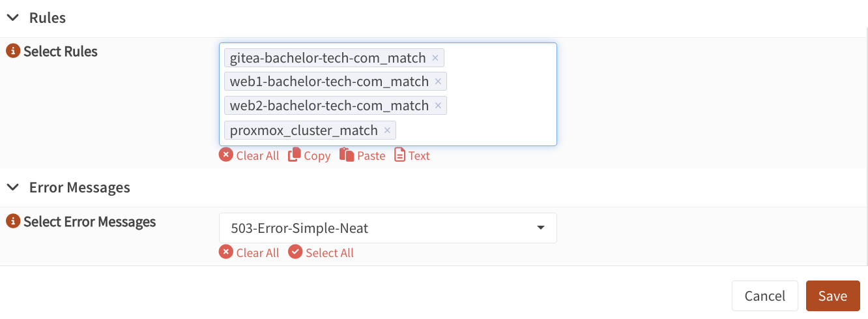Viewport: 868px width, 319px height.
Task: Copy the selected rules list
Action: pos(310,156)
